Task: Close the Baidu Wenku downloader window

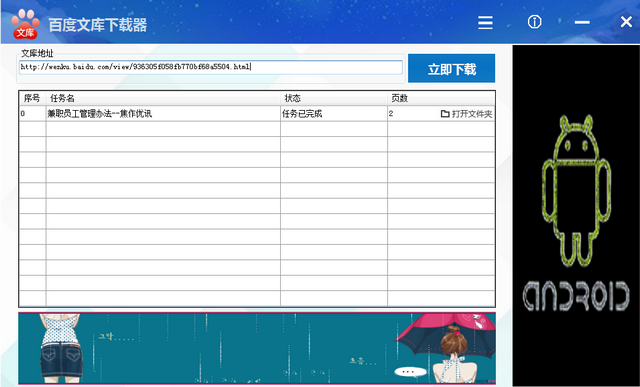Action: 626,22
